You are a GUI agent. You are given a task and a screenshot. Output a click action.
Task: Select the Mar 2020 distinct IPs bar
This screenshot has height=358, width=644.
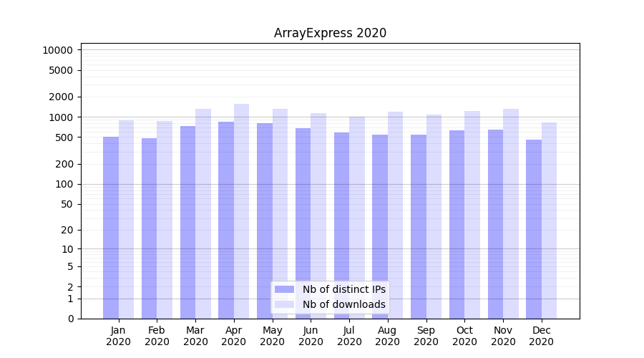click(x=187, y=222)
